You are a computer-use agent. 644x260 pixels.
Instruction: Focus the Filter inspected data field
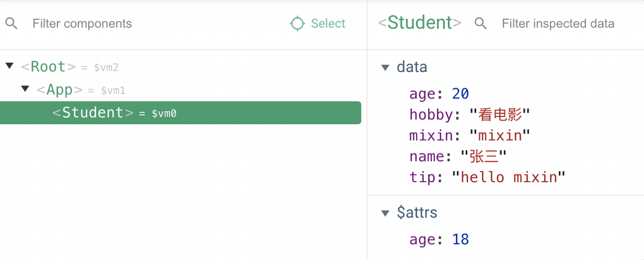[558, 23]
